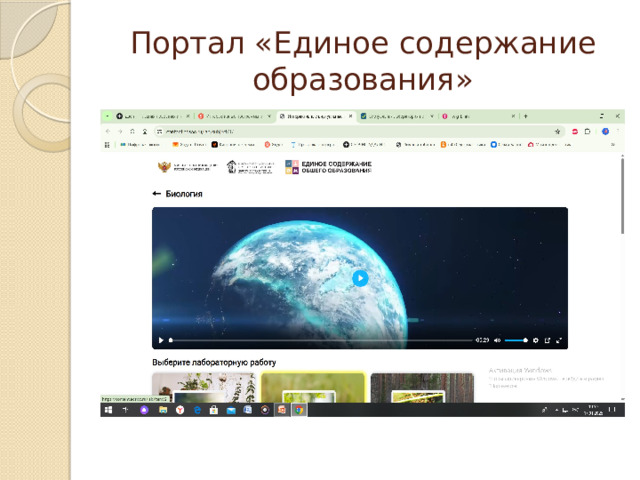
Task: Open Chrome from the taskbar
Action: pos(299,410)
